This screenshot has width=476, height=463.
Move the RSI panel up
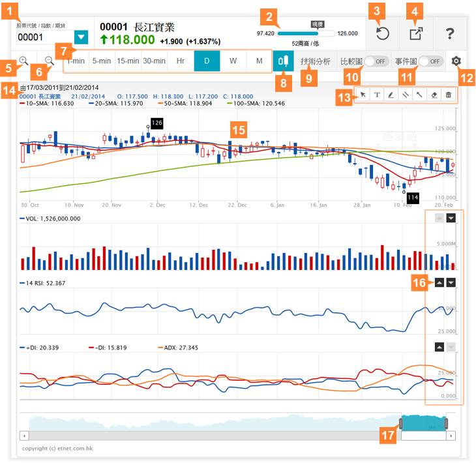pyautogui.click(x=439, y=283)
